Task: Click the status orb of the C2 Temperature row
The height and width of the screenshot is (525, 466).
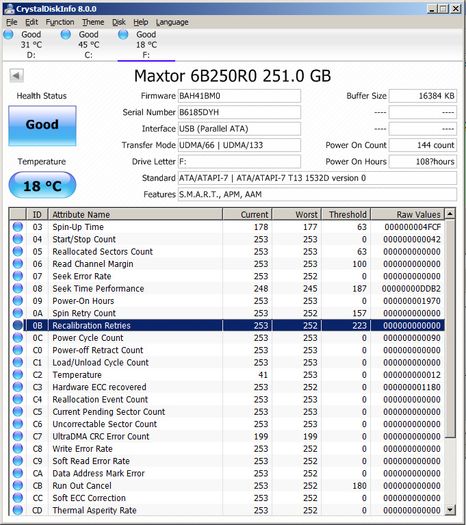Action: [18, 375]
